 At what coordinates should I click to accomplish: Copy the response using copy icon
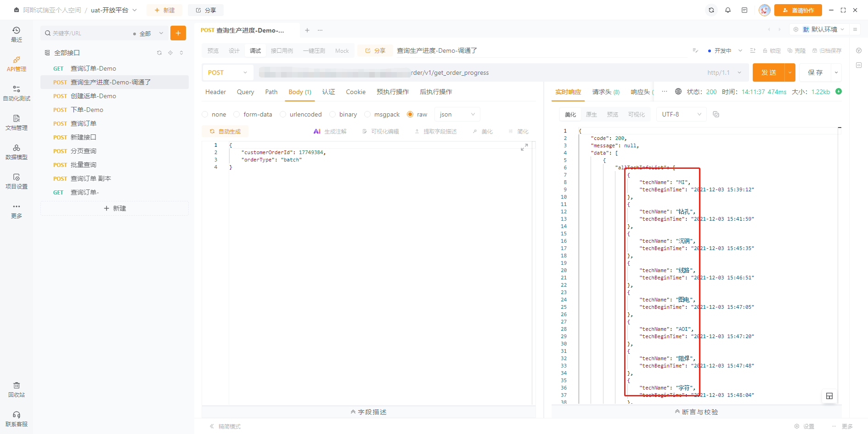click(x=716, y=114)
